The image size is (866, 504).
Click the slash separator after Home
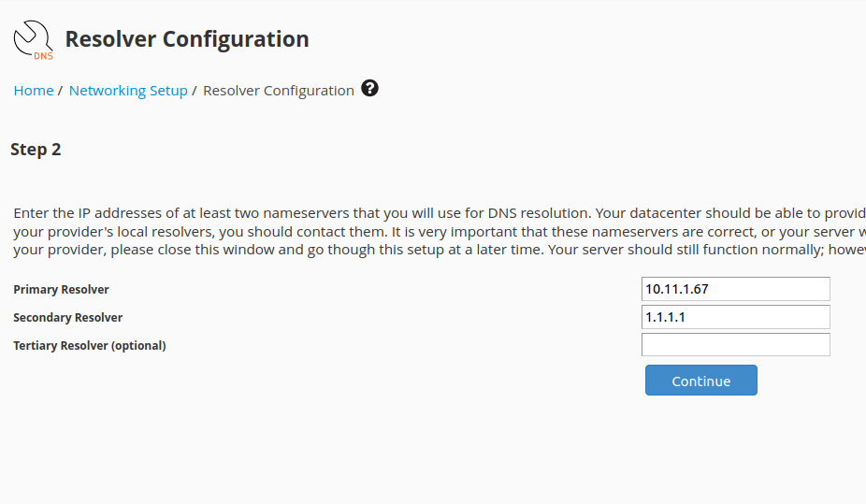tap(60, 91)
